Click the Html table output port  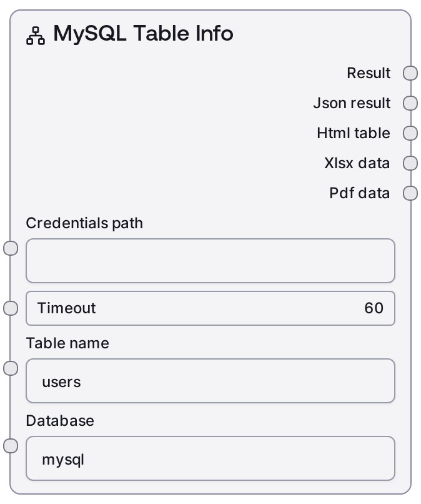click(x=410, y=133)
